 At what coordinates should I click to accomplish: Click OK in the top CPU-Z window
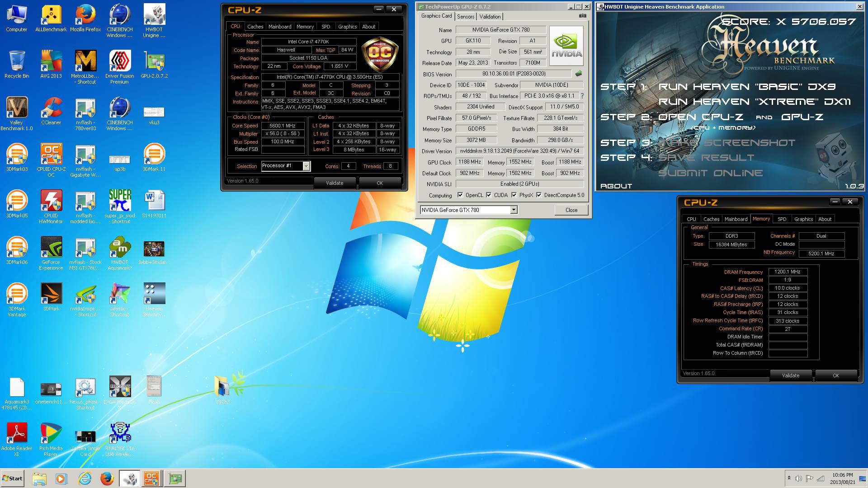pos(380,183)
